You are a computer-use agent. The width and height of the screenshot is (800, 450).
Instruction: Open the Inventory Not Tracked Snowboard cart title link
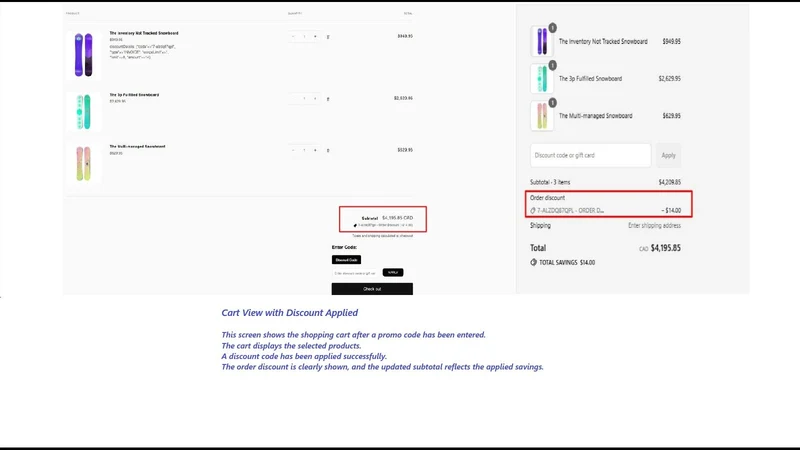coord(144,33)
